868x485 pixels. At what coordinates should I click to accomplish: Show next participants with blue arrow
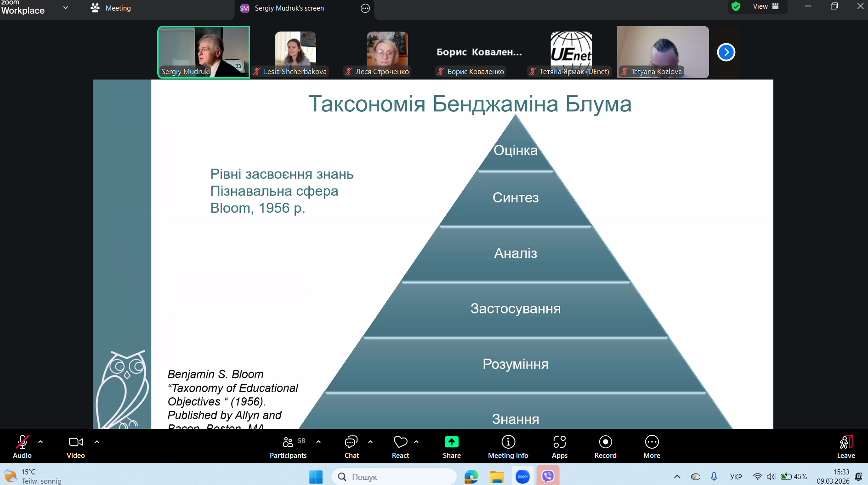tap(726, 52)
